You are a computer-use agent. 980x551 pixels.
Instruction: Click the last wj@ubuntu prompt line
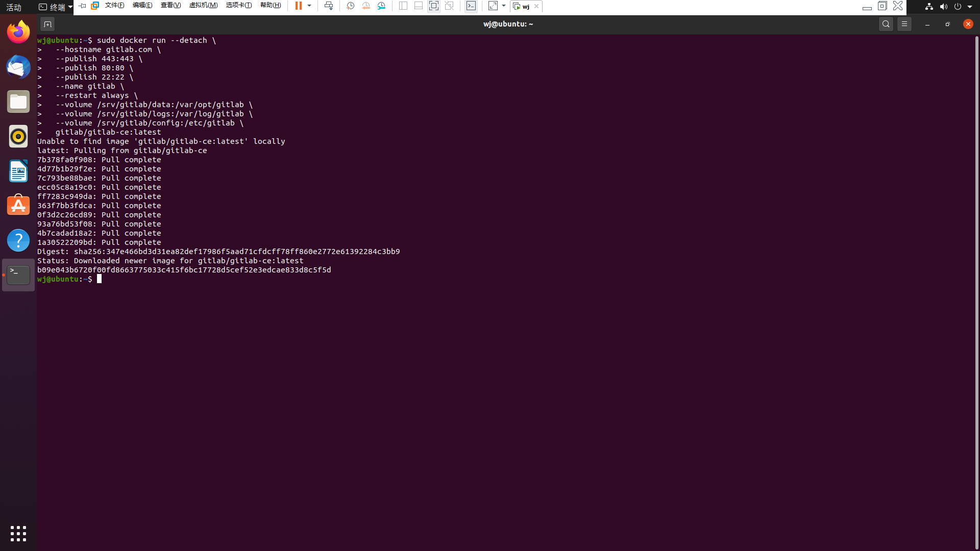[69, 279]
